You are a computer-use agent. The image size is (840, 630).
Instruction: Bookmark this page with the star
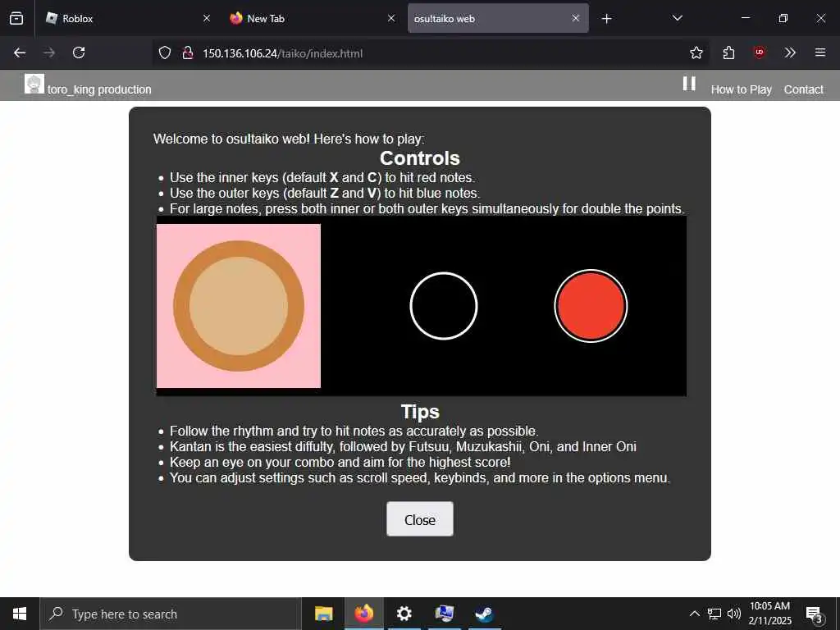(x=696, y=52)
